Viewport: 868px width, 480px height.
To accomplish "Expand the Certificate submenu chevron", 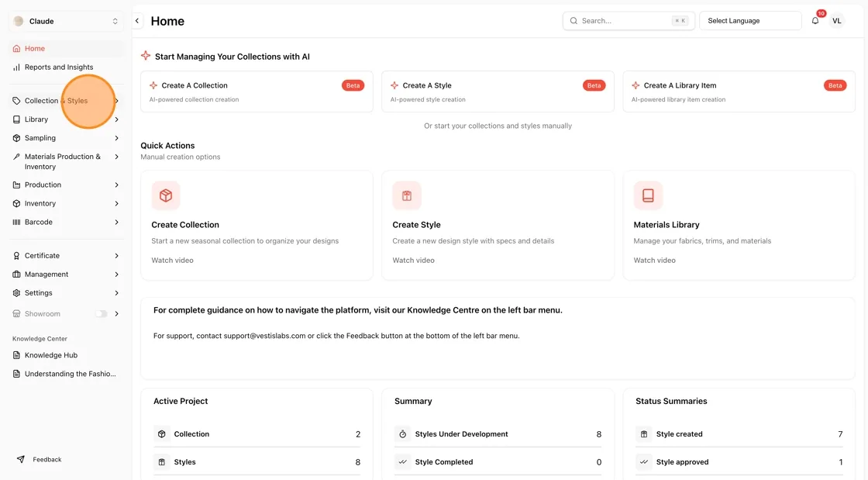I will coord(117,256).
